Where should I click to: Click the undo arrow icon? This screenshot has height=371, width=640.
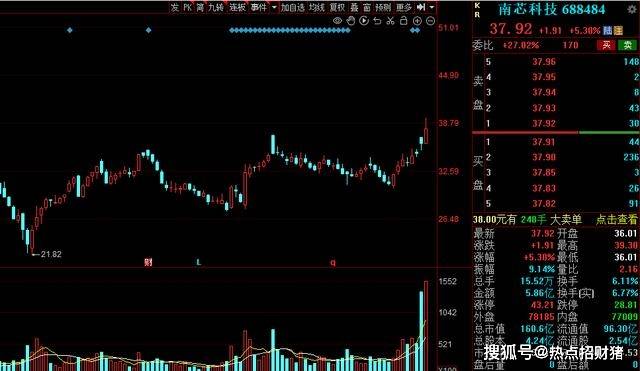click(x=377, y=20)
